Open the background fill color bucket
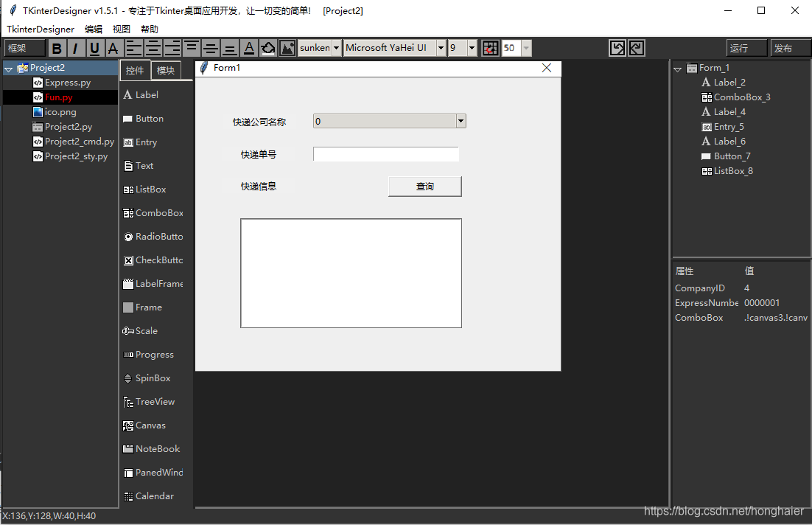 (267, 48)
